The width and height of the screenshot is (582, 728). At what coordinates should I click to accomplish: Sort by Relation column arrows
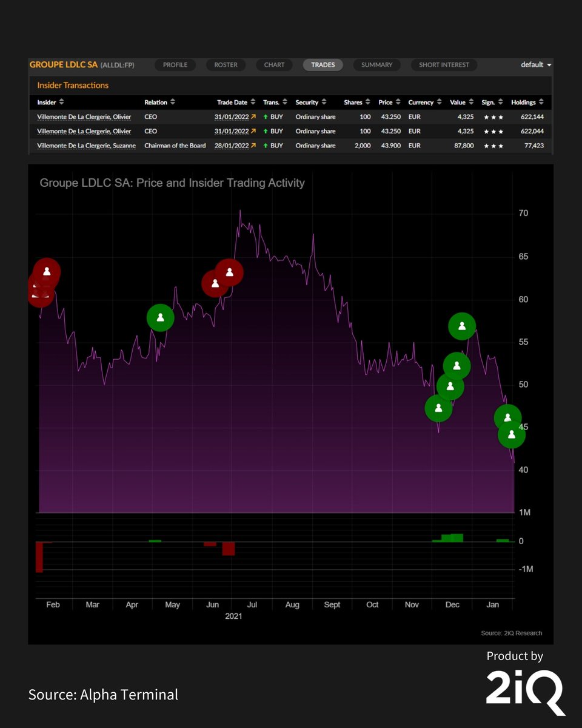[x=173, y=103]
